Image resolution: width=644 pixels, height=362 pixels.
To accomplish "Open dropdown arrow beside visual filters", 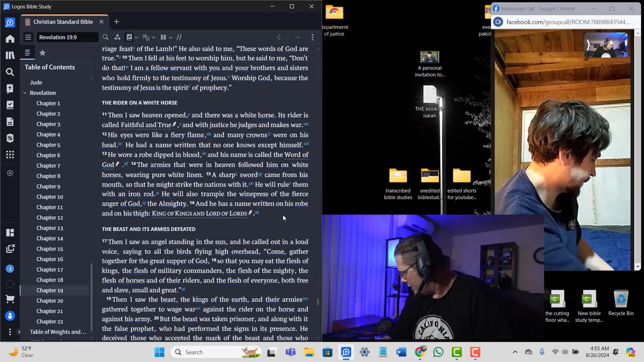I will tap(136, 37).
